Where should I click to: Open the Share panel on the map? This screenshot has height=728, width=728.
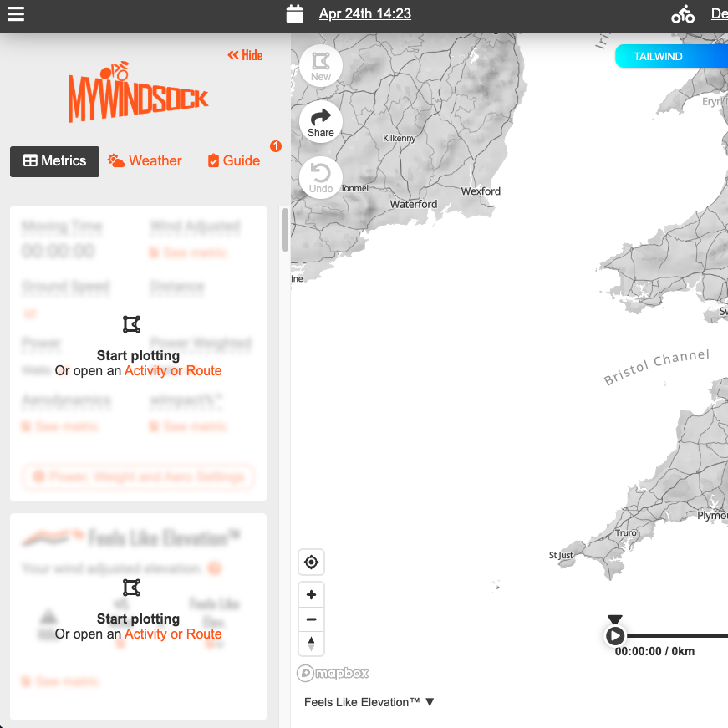click(320, 121)
